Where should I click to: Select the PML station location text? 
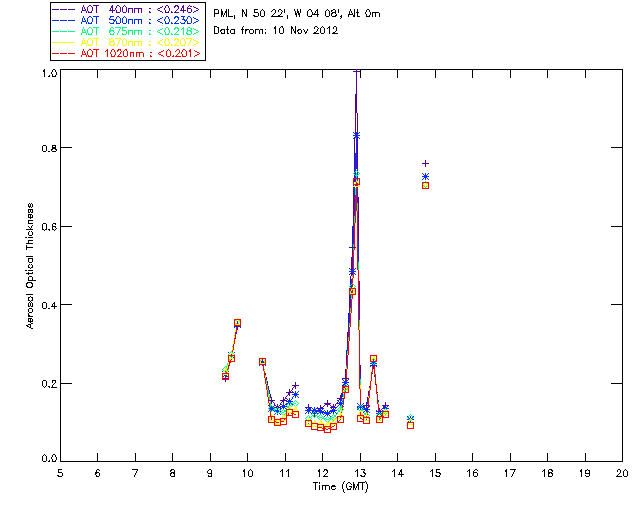297,13
